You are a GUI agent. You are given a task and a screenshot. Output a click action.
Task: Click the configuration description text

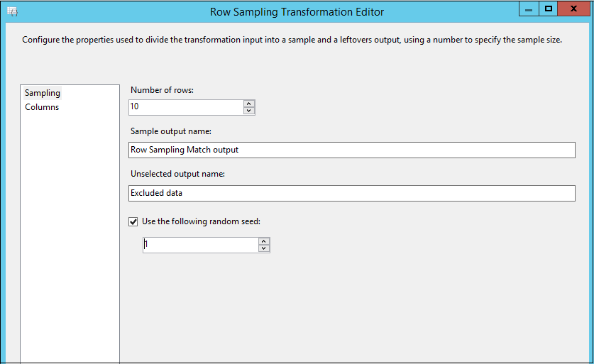[292, 40]
